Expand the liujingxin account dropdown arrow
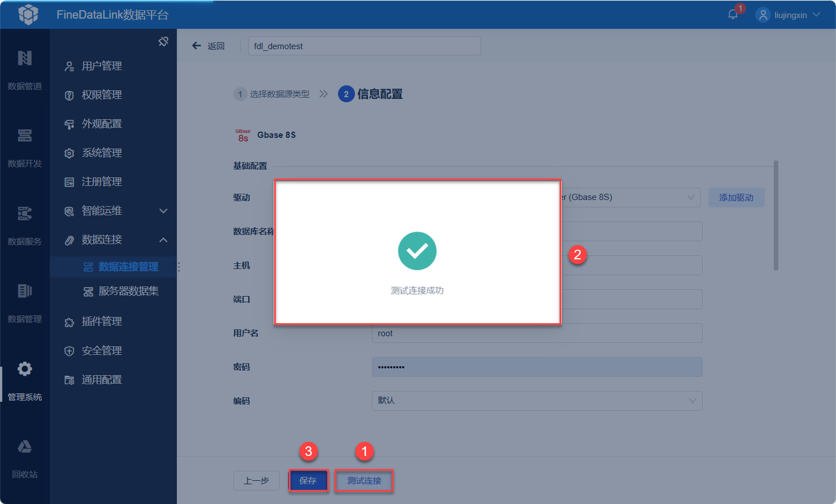 coord(816,15)
